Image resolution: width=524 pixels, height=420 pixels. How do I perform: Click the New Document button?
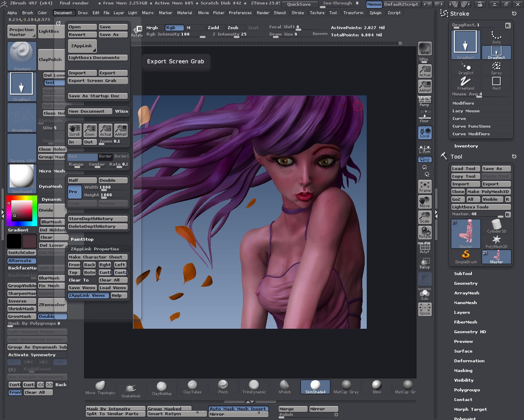[90, 111]
